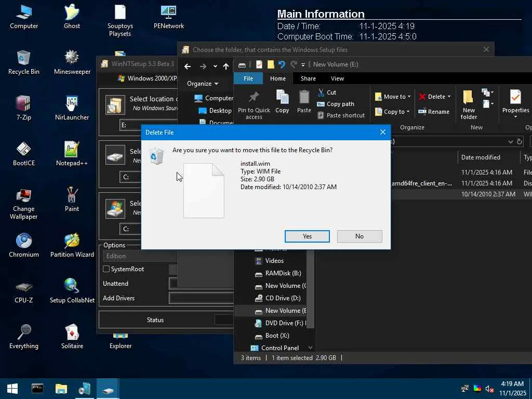Viewport: 532px width, 399px height.
Task: Switch to the Home ribbon tab
Action: click(x=278, y=78)
